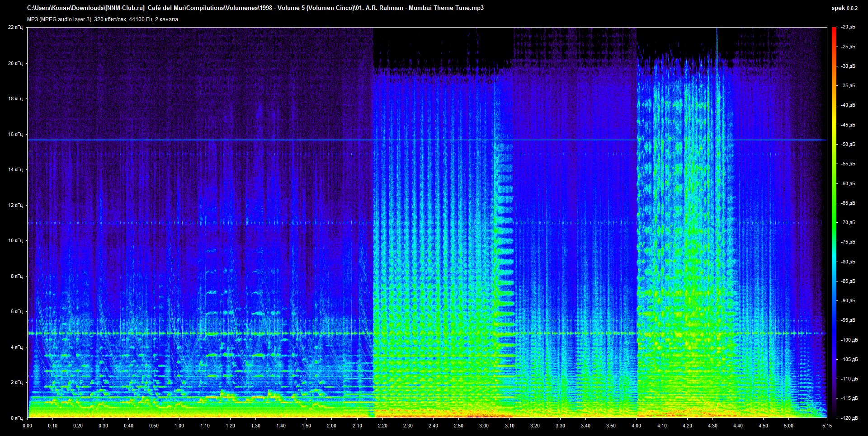Screen dimensions: 868x436
Task: Click the file path title text
Action: pyautogui.click(x=255, y=8)
